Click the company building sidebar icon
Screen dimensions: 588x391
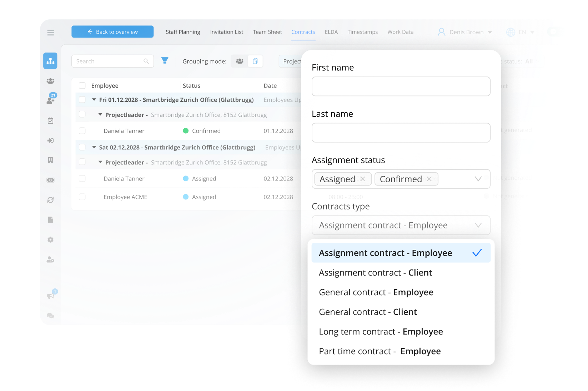[x=50, y=160]
